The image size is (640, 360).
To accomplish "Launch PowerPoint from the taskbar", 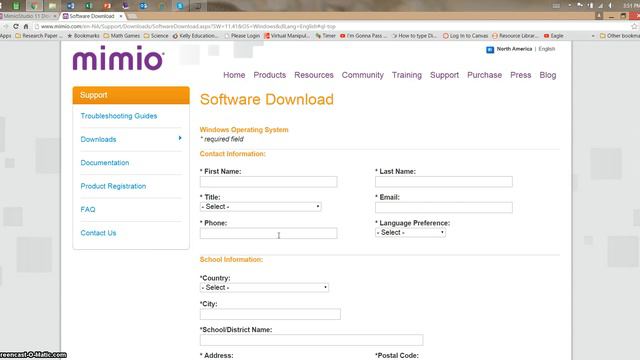I will point(107,6).
